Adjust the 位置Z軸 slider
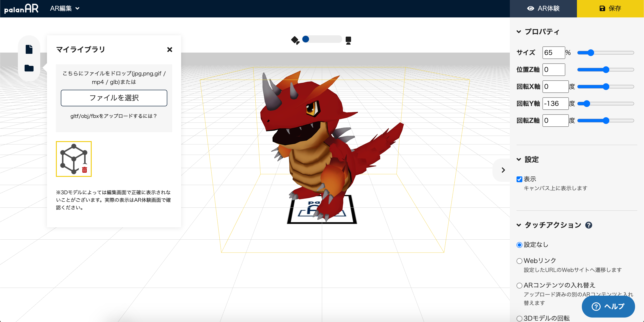This screenshot has width=644, height=322. click(606, 70)
